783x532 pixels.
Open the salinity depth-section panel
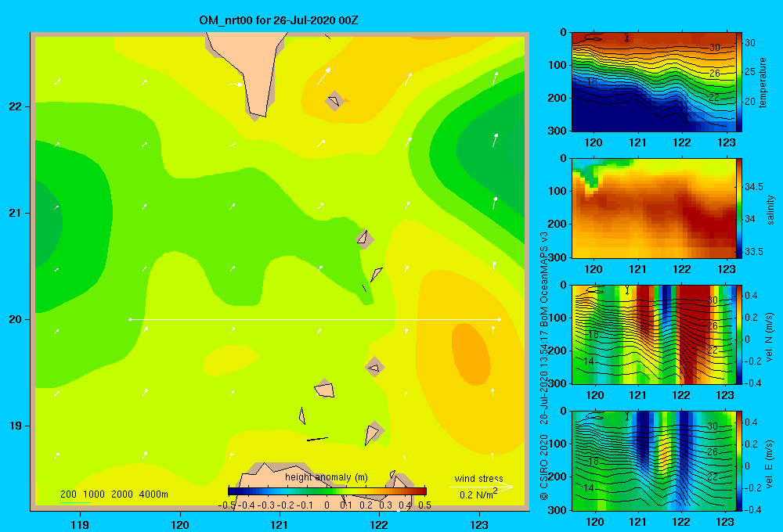click(x=654, y=208)
